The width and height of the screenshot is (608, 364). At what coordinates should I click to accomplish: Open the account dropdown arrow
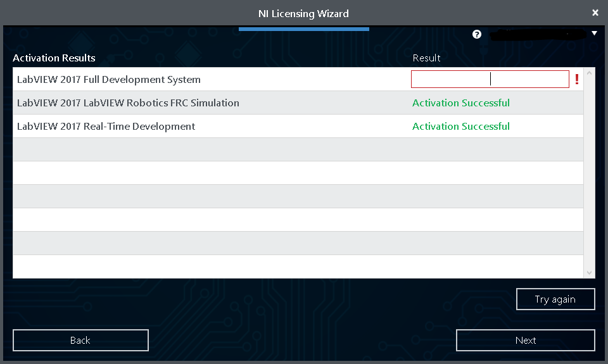point(594,34)
